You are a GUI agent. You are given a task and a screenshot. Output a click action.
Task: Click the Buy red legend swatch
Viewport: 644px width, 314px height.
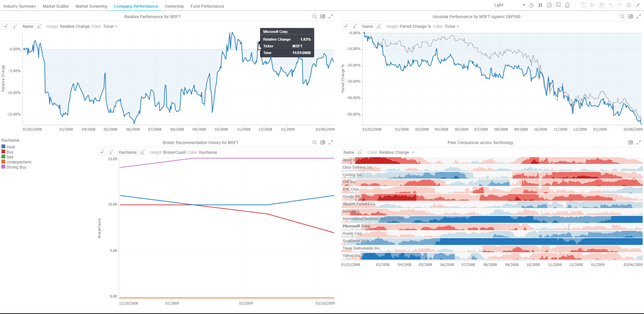(x=3, y=152)
